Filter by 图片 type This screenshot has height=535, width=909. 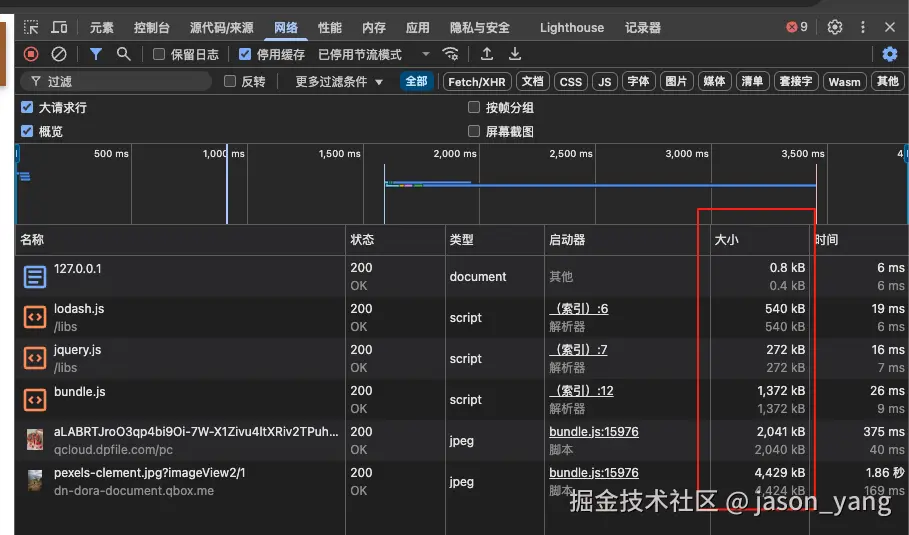click(x=676, y=82)
